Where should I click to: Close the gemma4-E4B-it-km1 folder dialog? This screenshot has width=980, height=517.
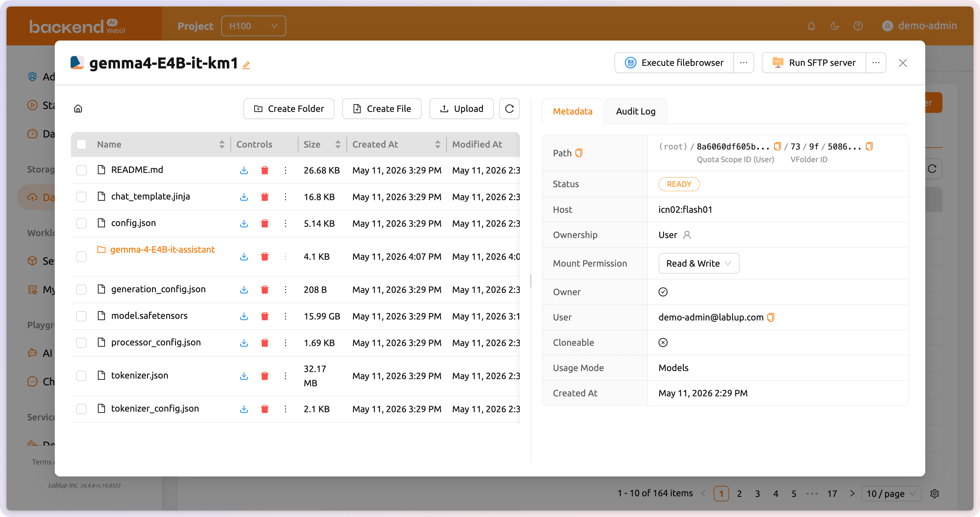(x=903, y=63)
